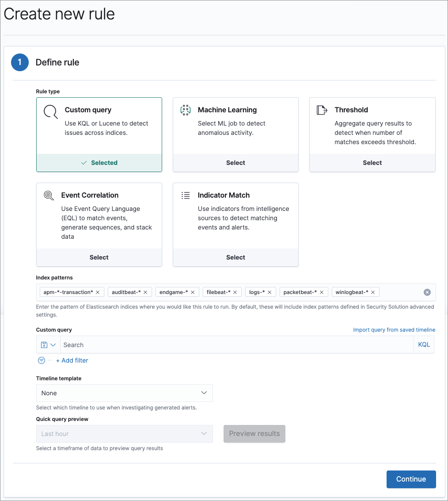Remove the auditbeat-* index pattern tag
The image size is (448, 501).
(145, 292)
